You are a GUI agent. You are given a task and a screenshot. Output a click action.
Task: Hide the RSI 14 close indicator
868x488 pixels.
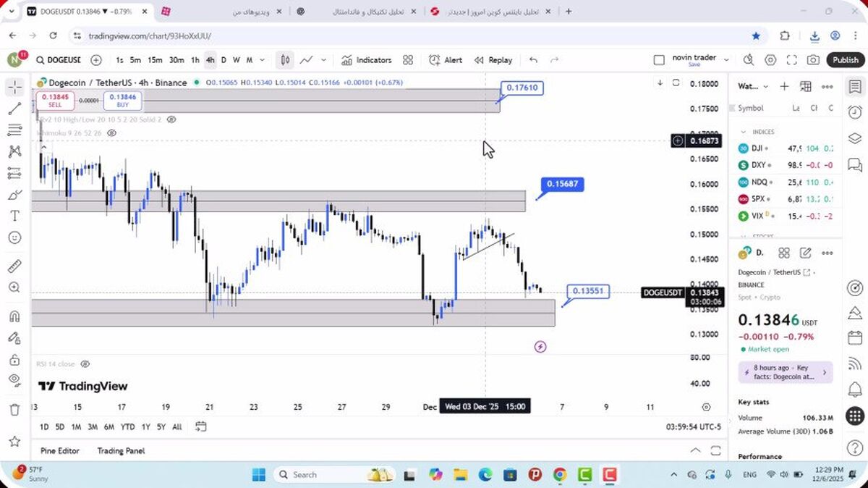85,363
